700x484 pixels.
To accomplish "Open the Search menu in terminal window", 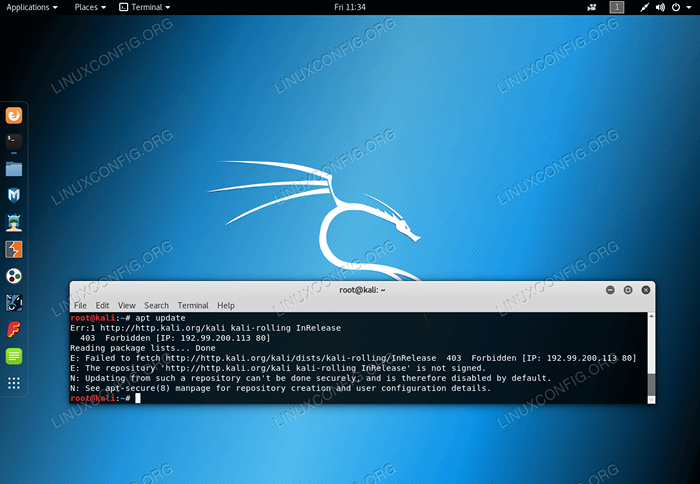I will tap(156, 305).
